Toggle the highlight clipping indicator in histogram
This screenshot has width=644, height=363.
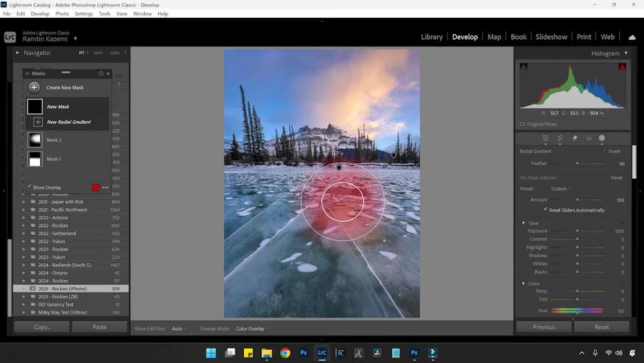click(x=623, y=67)
